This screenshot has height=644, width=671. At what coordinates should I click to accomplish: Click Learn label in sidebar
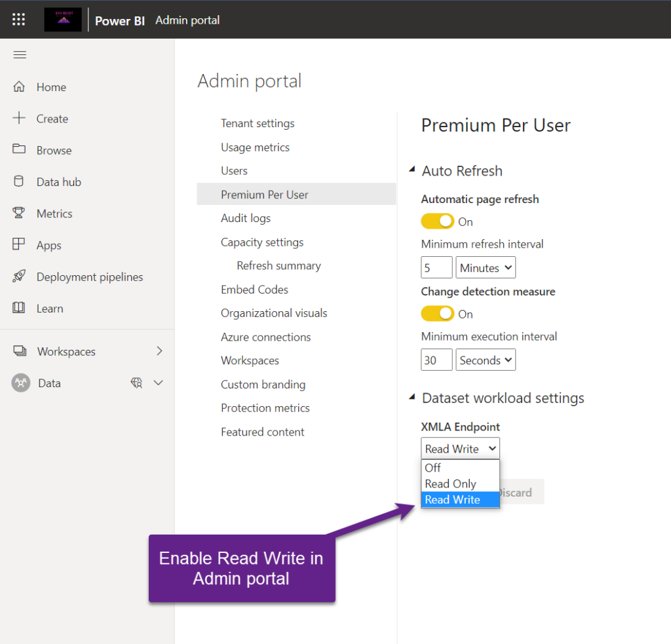[x=50, y=309]
